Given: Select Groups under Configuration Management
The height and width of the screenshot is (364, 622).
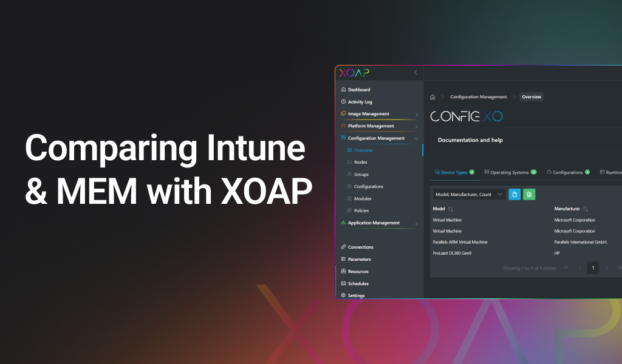Looking at the screenshot, I should [x=361, y=174].
